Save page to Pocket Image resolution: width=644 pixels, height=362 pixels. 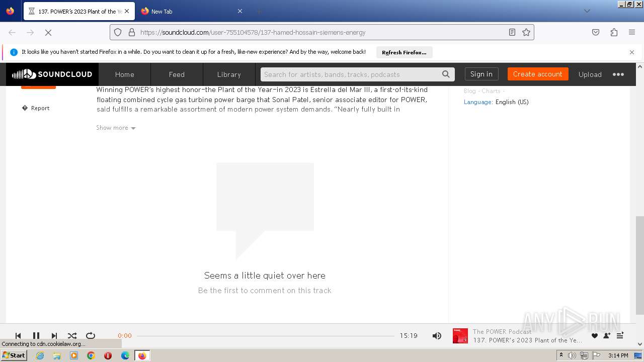596,32
